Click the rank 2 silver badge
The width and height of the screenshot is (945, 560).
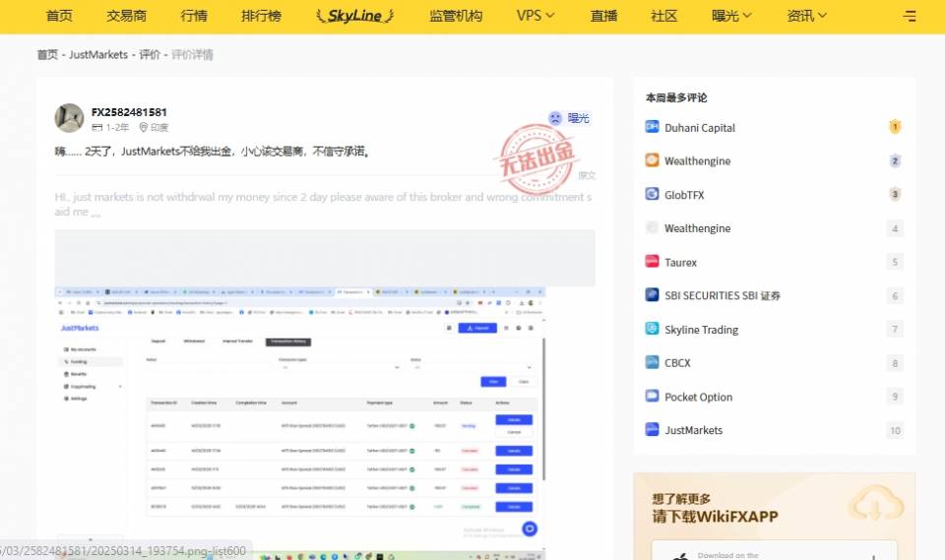(x=895, y=161)
